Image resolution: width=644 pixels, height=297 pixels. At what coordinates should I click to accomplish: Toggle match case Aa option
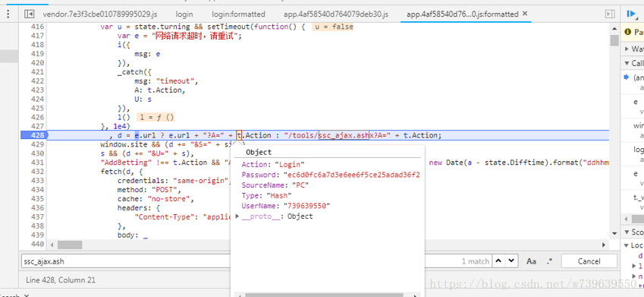coord(531,261)
